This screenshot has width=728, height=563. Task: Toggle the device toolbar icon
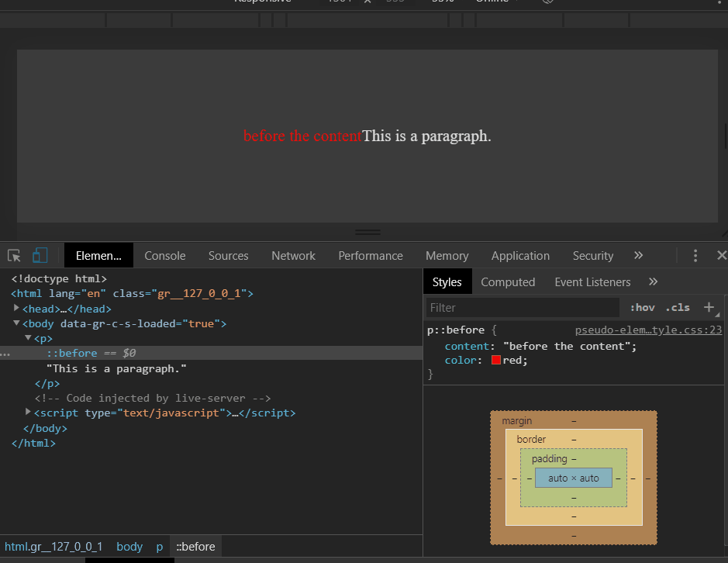pos(40,254)
